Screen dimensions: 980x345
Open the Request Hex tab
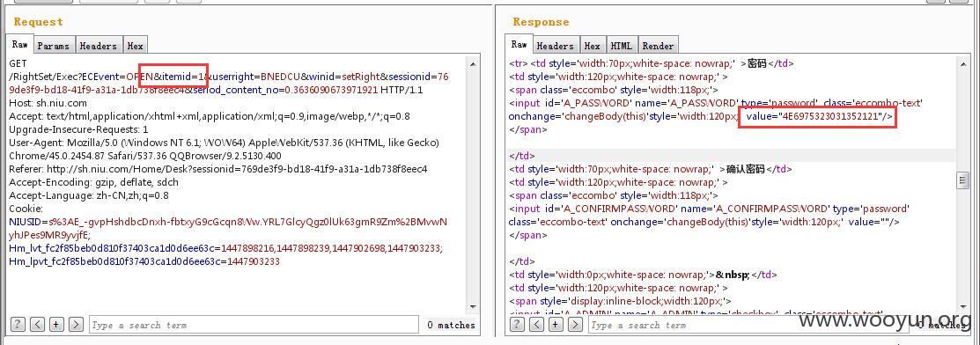click(135, 46)
